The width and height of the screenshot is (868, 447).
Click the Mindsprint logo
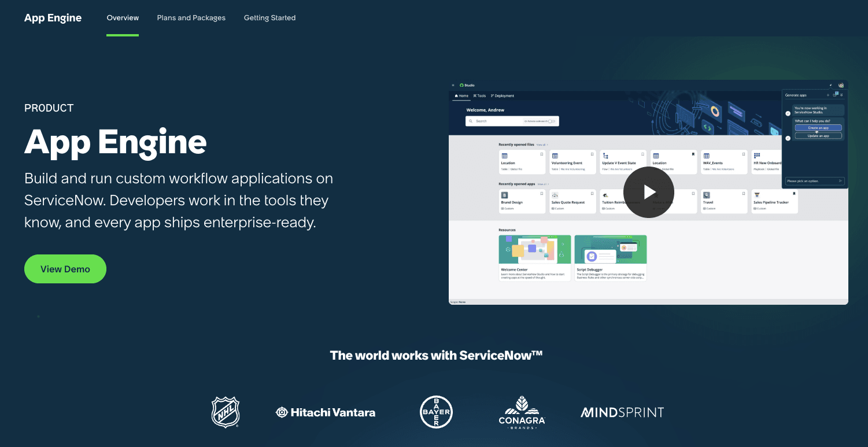622,412
